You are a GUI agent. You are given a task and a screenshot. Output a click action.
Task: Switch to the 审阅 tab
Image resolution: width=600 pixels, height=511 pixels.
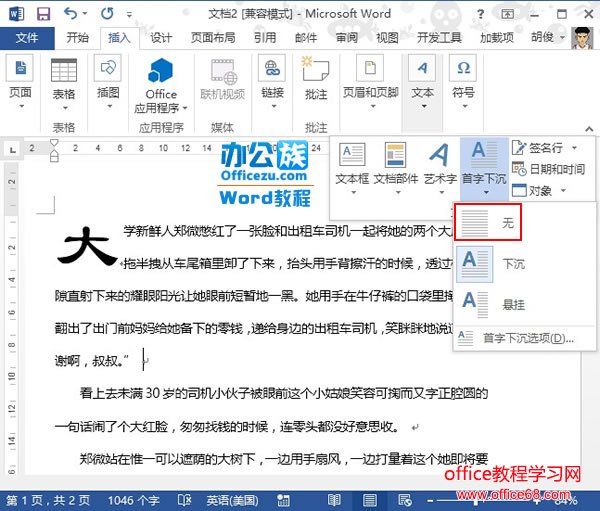click(x=347, y=38)
